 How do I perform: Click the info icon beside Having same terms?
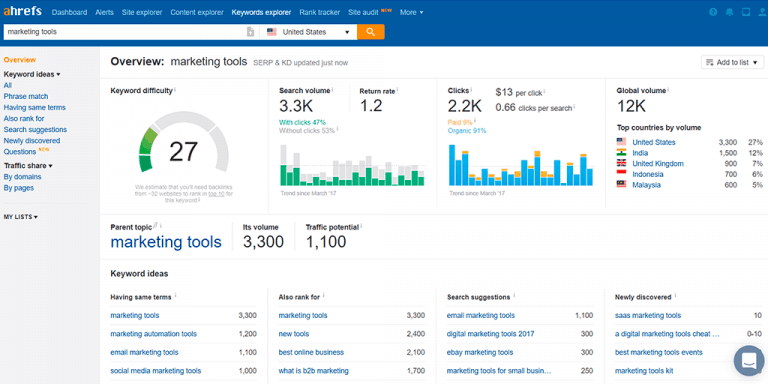(x=175, y=295)
